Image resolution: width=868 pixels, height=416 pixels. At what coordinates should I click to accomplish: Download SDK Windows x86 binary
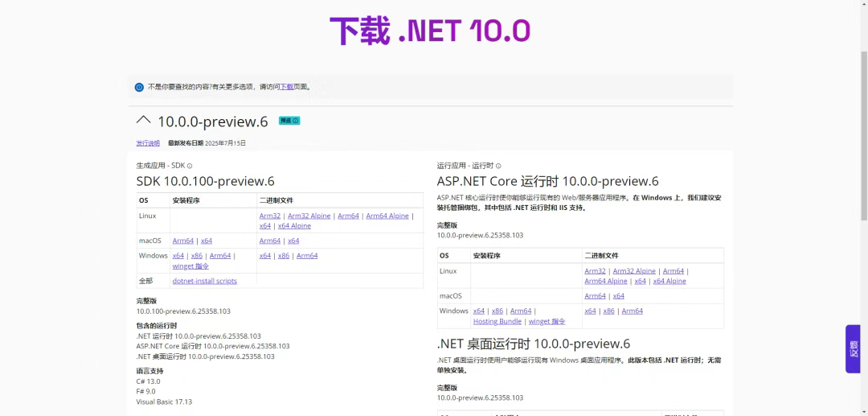(x=284, y=256)
